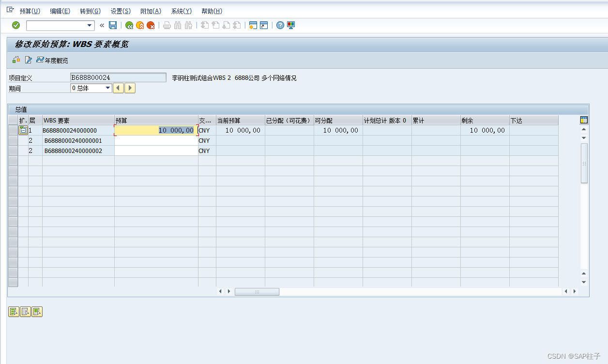This screenshot has height=364, width=608.
Task: Open the 附加(A) menu
Action: (151, 11)
